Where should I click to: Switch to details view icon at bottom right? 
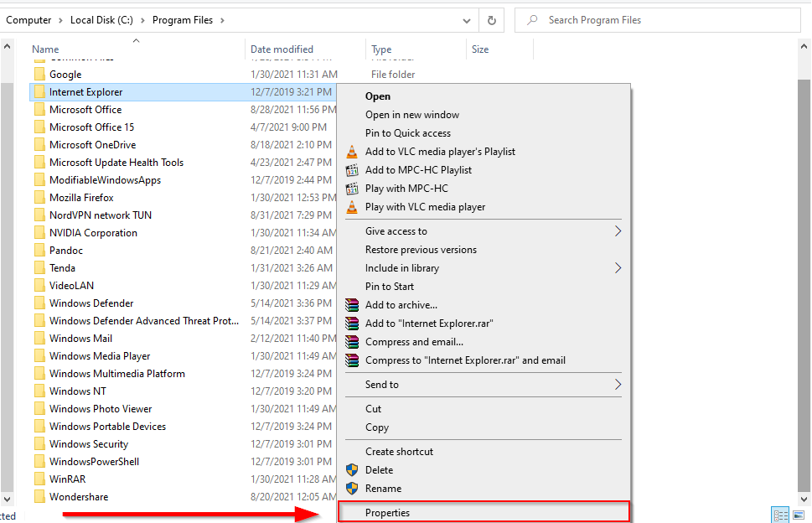(x=780, y=515)
